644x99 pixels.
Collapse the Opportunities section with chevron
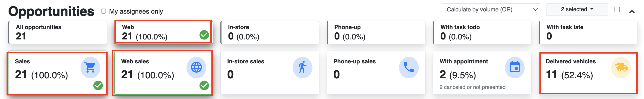tap(632, 12)
